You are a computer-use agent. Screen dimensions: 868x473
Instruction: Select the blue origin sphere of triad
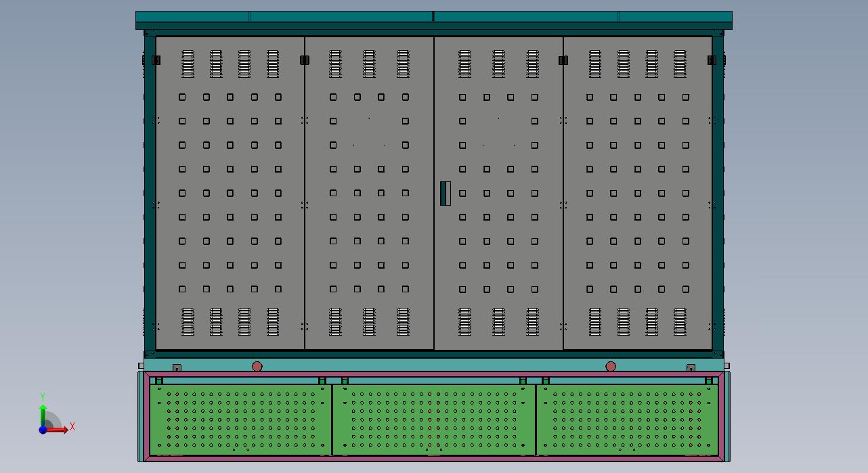[x=43, y=430]
